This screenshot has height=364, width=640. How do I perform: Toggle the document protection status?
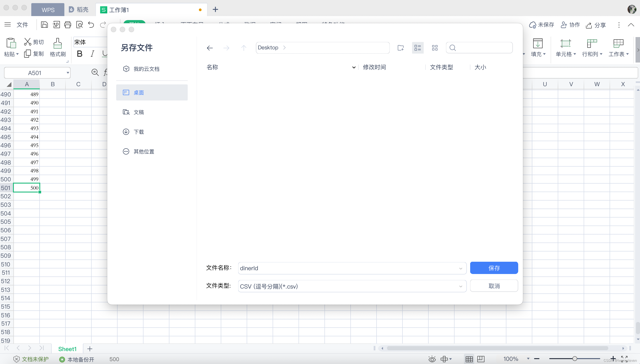tap(31, 359)
